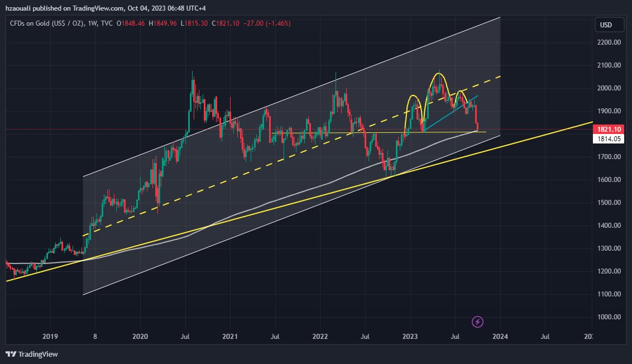Click the 1100.00 price axis label

click(x=609, y=294)
